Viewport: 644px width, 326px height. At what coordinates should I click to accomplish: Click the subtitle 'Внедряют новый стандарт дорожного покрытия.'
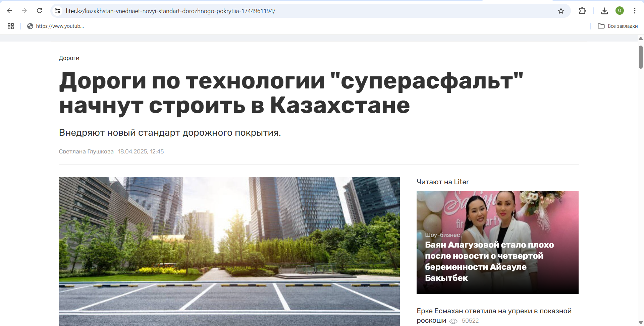(170, 133)
